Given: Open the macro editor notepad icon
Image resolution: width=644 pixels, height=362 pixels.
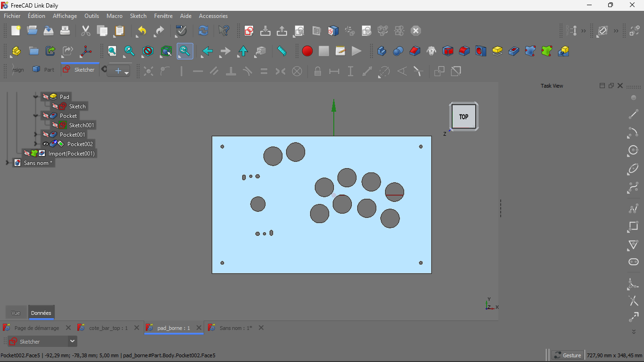Looking at the screenshot, I should tap(340, 51).
